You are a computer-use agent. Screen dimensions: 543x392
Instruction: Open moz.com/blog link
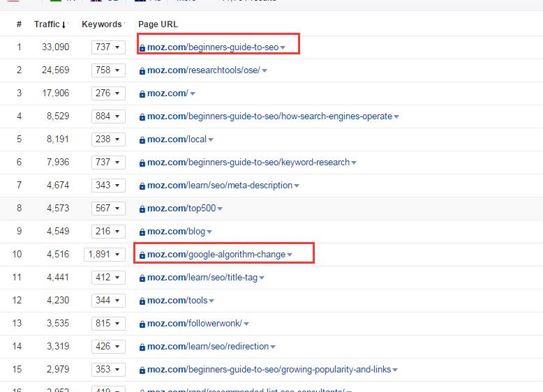coord(177,231)
